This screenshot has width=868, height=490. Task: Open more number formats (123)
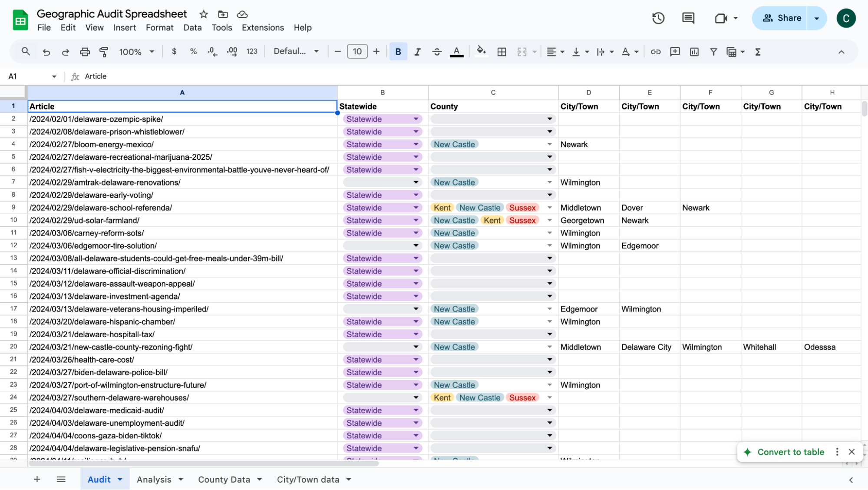pos(252,52)
